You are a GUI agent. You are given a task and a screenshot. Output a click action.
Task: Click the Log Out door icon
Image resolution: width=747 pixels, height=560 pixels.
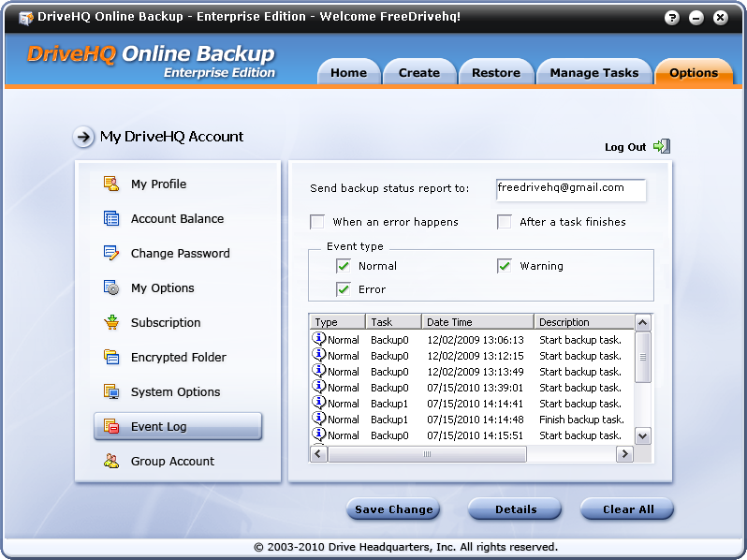pos(662,146)
